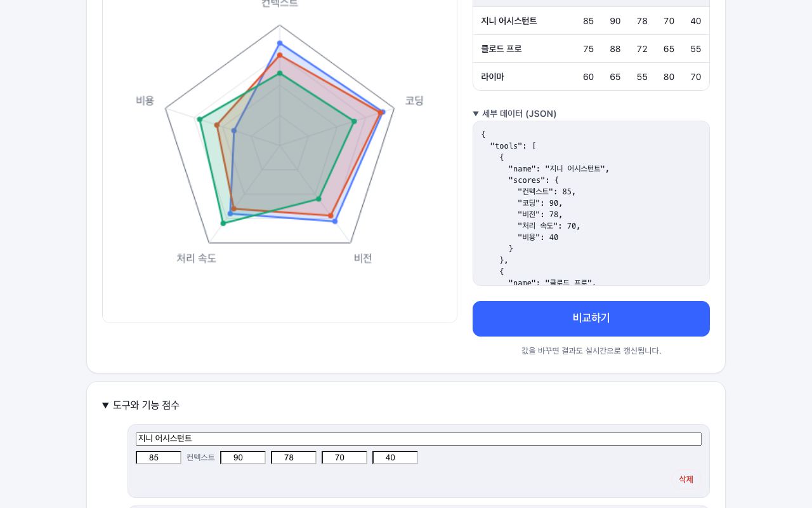Select the 지니 어시스턴트 table row name
The height and width of the screenshot is (508, 812).
pos(509,21)
